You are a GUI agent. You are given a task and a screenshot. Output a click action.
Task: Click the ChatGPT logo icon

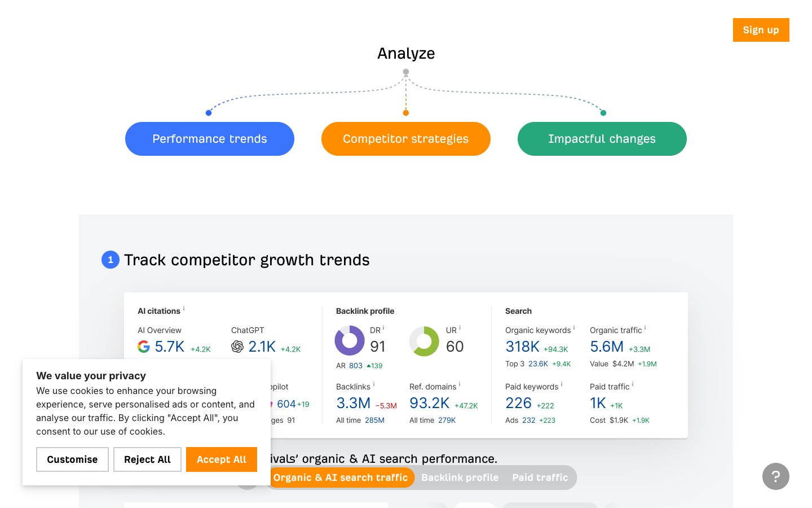(237, 347)
